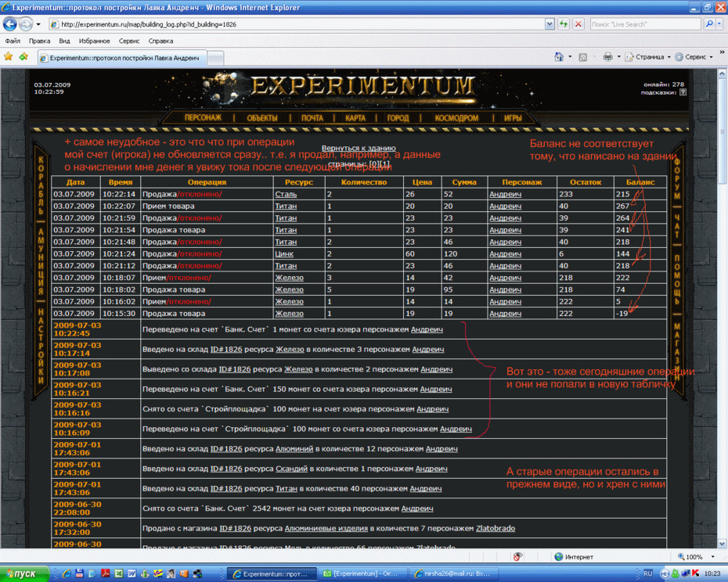Open the МАГАЗИН side panel tab
The width and height of the screenshot is (728, 582).
677,352
